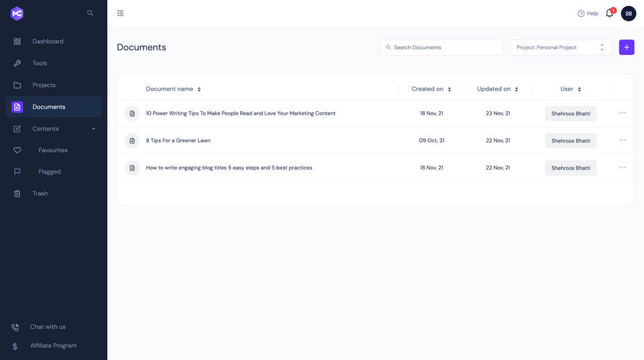This screenshot has height=360, width=644.
Task: Open more options for 10 Power Writing Tips
Action: pos(623,113)
